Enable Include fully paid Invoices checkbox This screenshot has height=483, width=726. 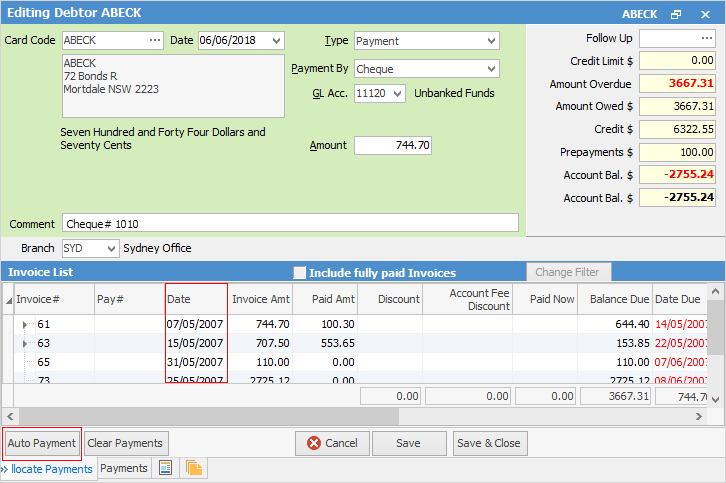pos(299,272)
